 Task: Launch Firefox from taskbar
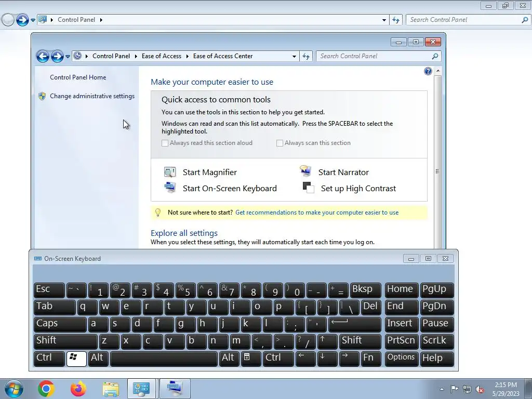tap(78, 389)
